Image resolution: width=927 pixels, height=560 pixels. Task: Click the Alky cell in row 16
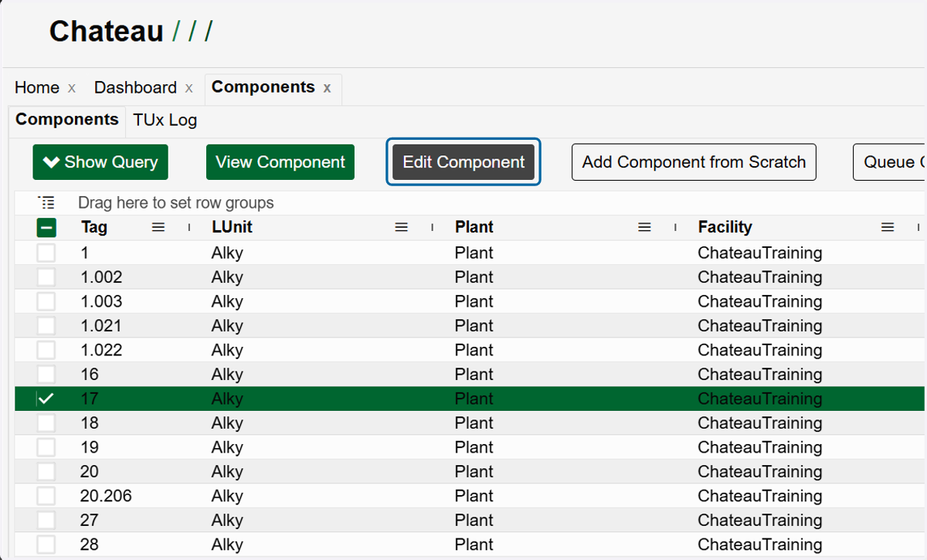tap(227, 375)
